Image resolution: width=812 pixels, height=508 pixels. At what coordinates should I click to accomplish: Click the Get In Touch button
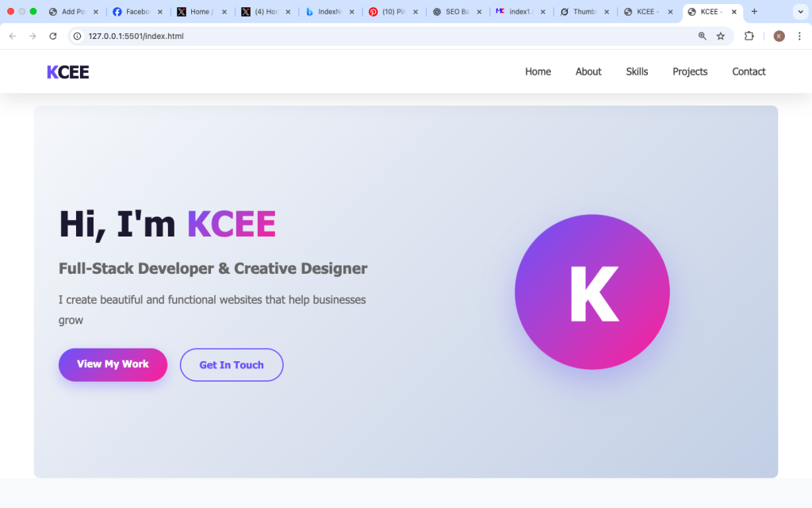(232, 364)
